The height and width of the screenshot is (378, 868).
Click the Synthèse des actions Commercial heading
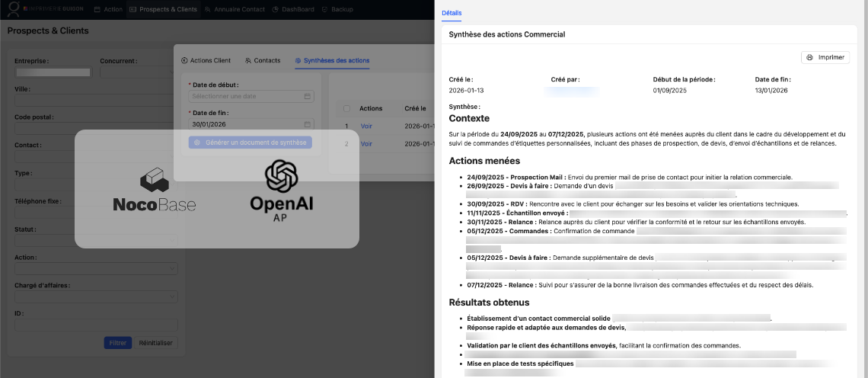coord(506,34)
